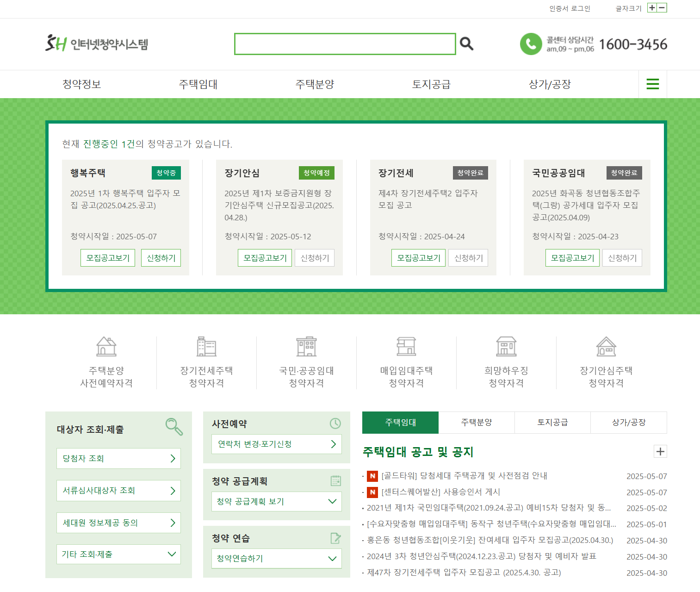Focus the top search input field
This screenshot has height=592, width=700.
(x=345, y=44)
